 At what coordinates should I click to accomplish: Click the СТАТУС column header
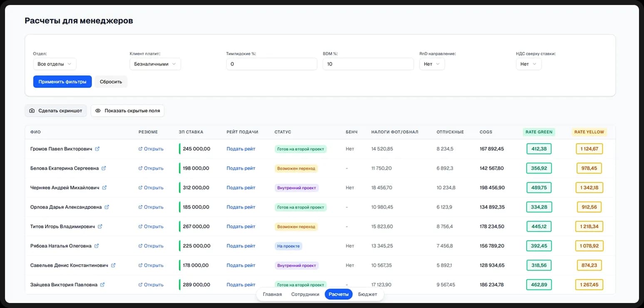(x=283, y=132)
